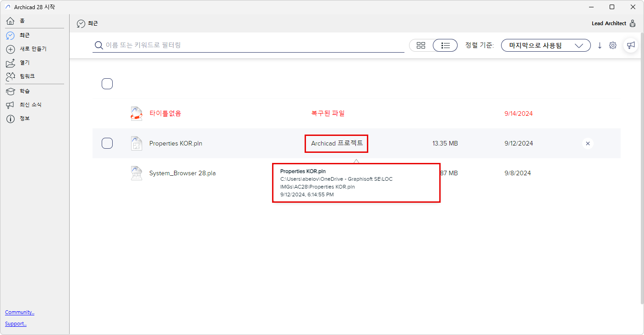Image resolution: width=644 pixels, height=335 pixels.
Task: Minimize the Archicad 28 window
Action: 590,7
